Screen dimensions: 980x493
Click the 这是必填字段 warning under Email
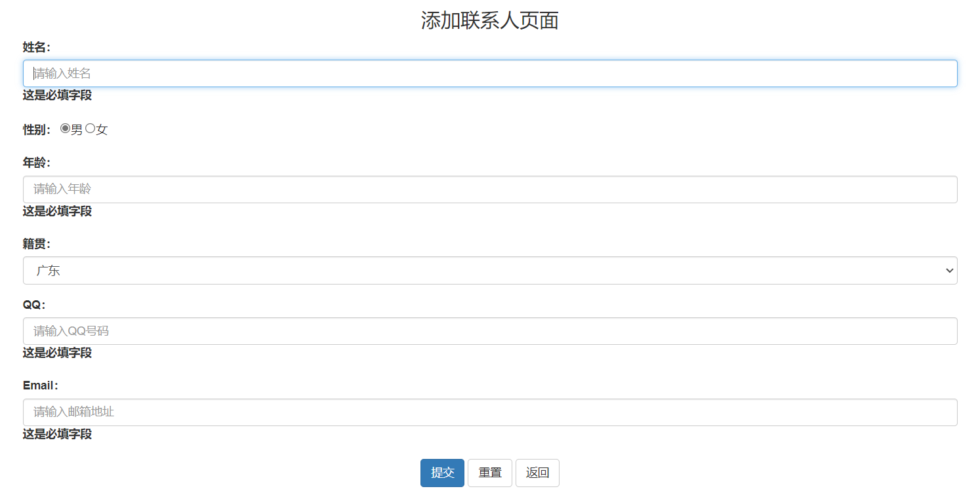(x=56, y=434)
